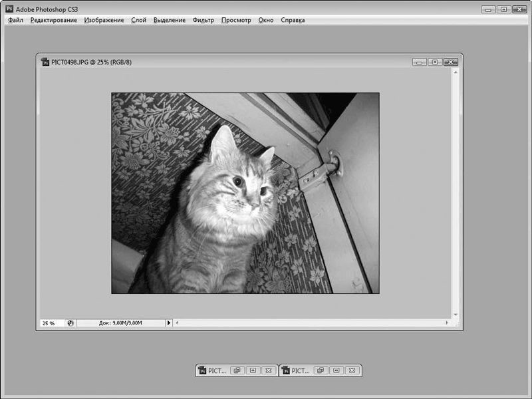Open the Файл menu
The width and height of the screenshot is (532, 399).
pos(15,21)
